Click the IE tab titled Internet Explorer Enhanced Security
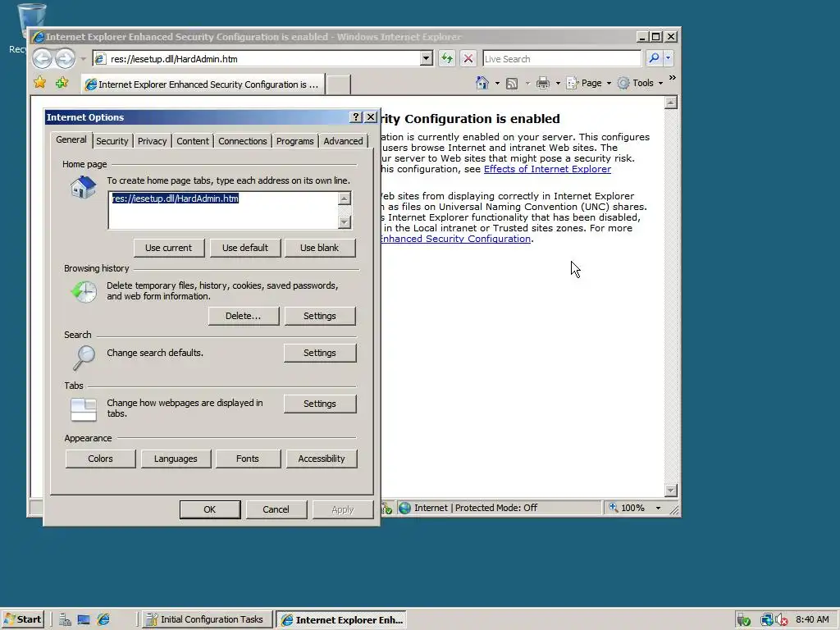This screenshot has width=840, height=630. point(203,84)
